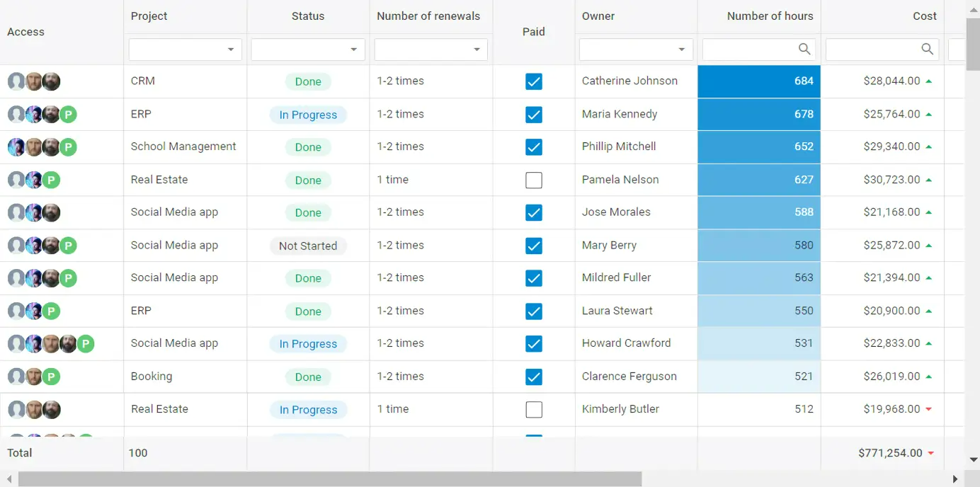This screenshot has width=980, height=487.
Task: Click the horizontal scrollbar right arrow
Action: (x=955, y=479)
